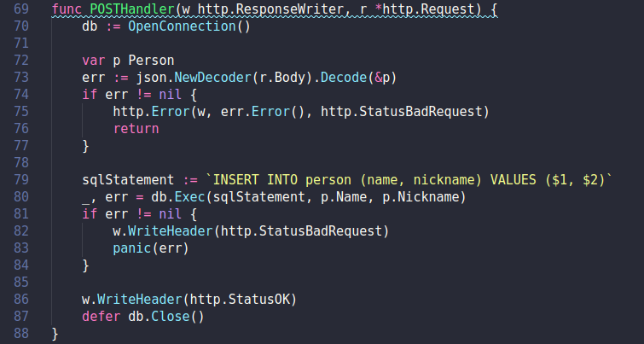Click line number 88 in the gutter
Screen dimensions: 644x344
coord(22,334)
